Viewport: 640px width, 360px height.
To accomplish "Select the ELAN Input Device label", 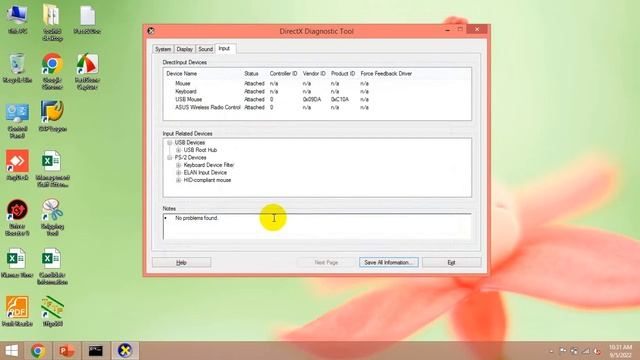I will tap(205, 173).
